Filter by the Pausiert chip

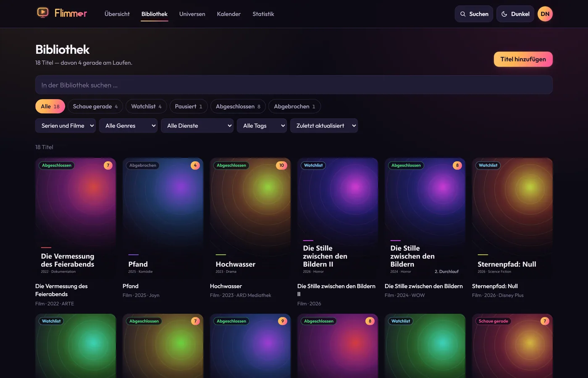[189, 106]
